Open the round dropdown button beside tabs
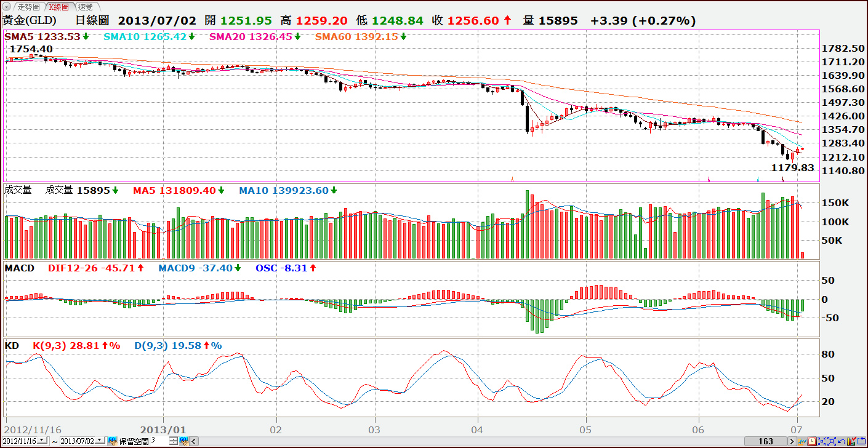 tap(7, 7)
